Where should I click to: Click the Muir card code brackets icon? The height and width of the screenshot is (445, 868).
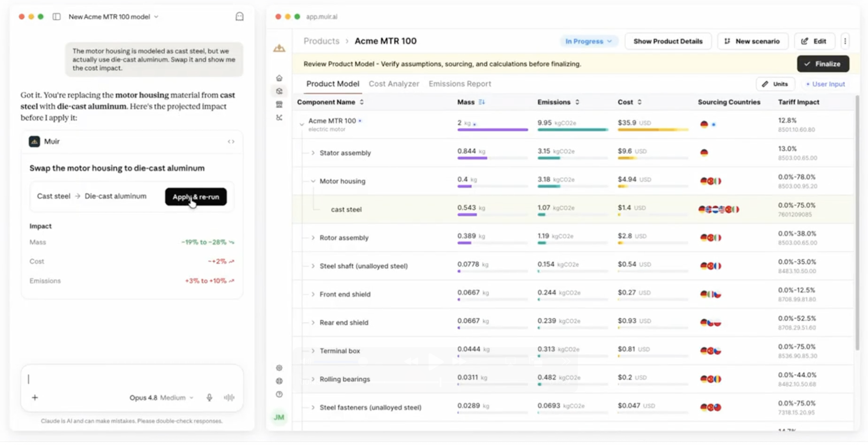[231, 142]
